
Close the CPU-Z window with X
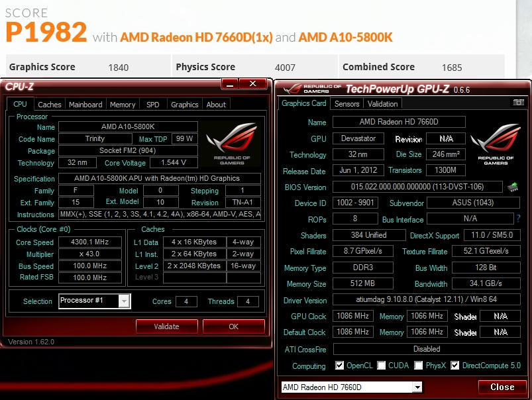[253, 84]
